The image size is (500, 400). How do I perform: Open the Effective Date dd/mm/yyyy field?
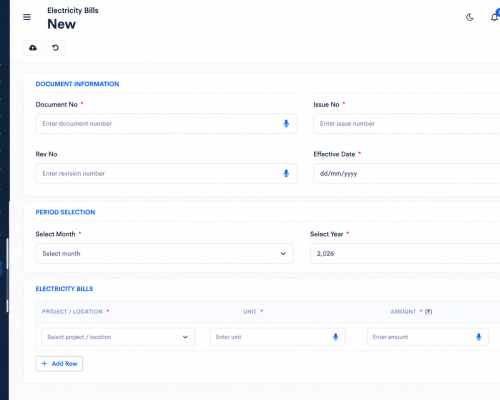coord(407,173)
